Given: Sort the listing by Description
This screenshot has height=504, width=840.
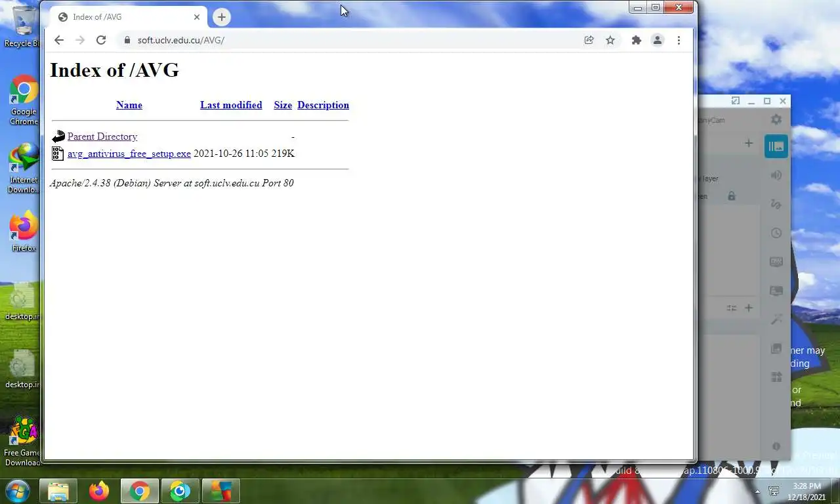Looking at the screenshot, I should tap(323, 105).
